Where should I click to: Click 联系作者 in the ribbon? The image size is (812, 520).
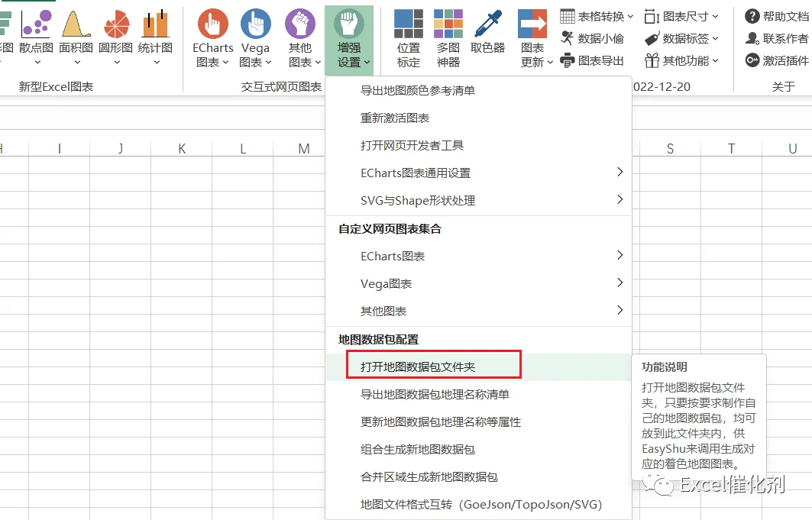pos(777,38)
